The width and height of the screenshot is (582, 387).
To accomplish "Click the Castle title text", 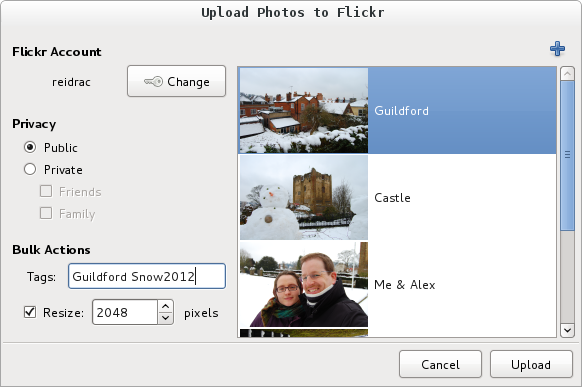I will 392,198.
